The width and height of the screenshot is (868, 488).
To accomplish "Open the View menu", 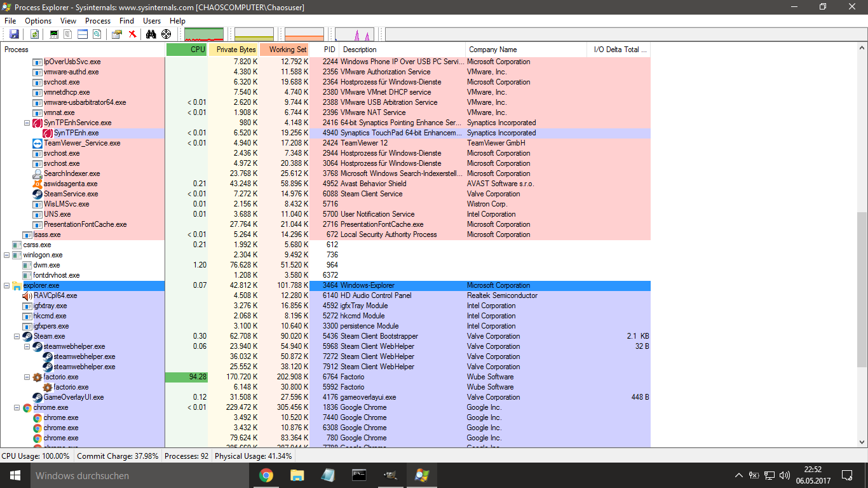I will click(69, 21).
